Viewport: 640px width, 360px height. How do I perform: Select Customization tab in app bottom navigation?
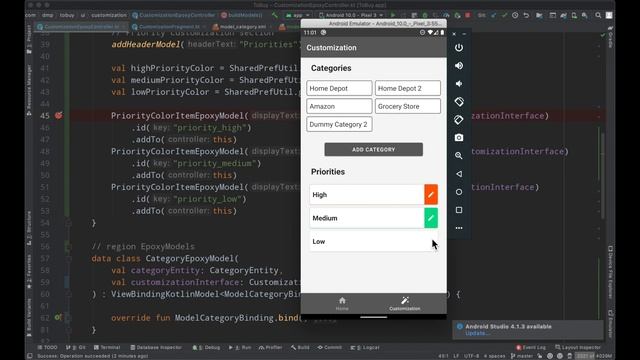(x=404, y=304)
